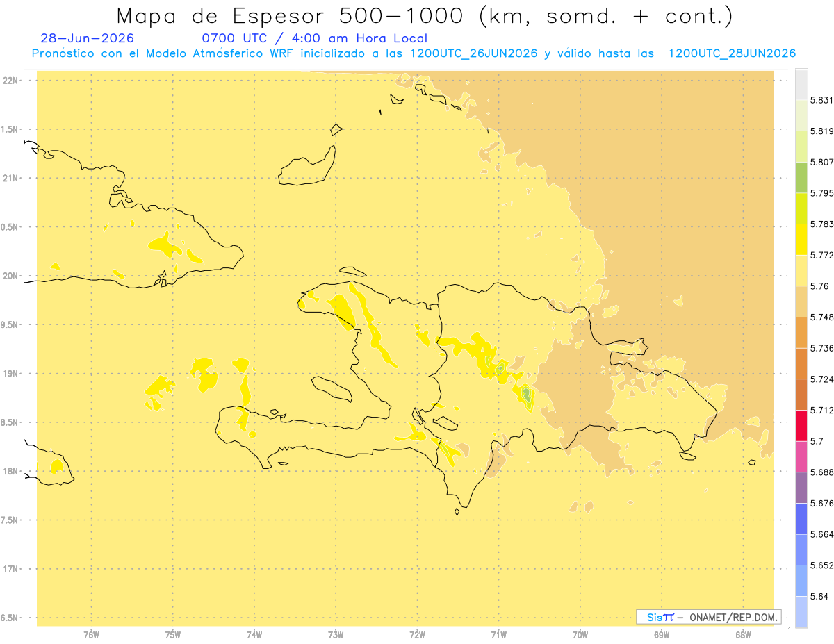
Task: Click the colorbar value "5.748"
Action: coord(822,317)
